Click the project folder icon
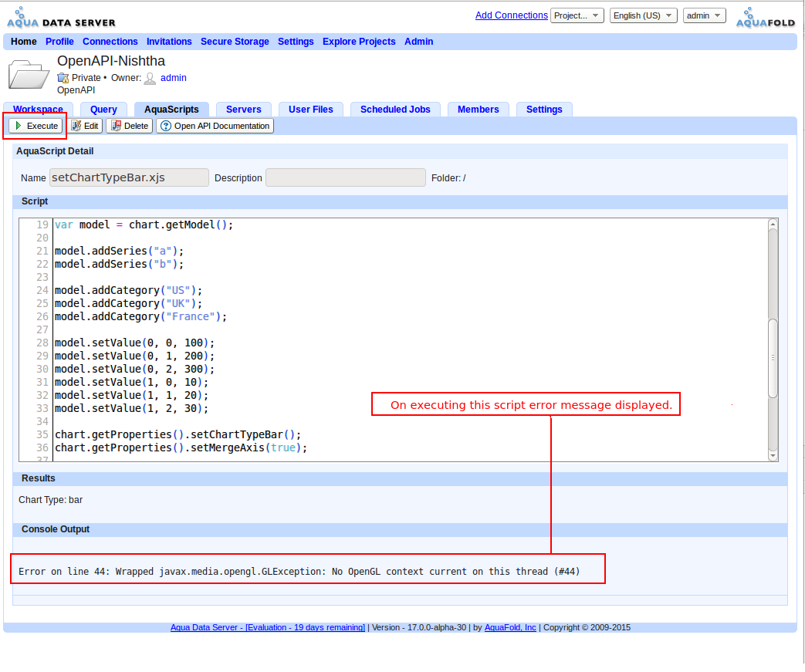805x672 pixels. (x=29, y=74)
